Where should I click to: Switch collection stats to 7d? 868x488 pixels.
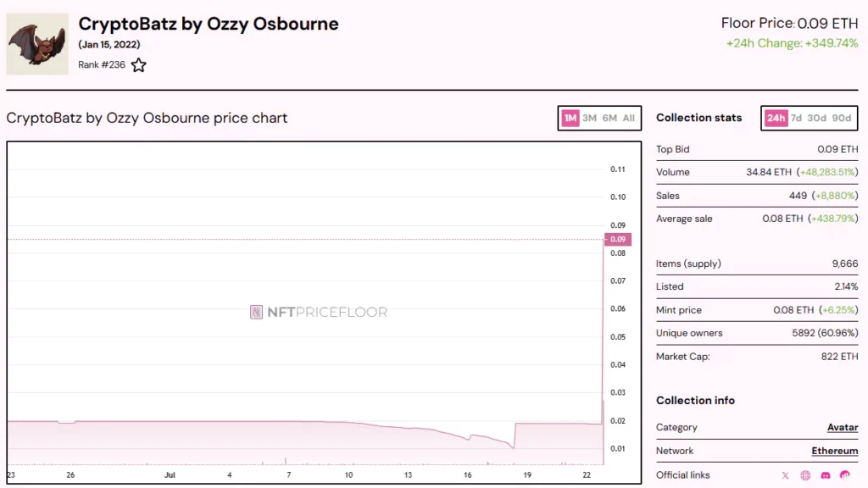tap(796, 118)
